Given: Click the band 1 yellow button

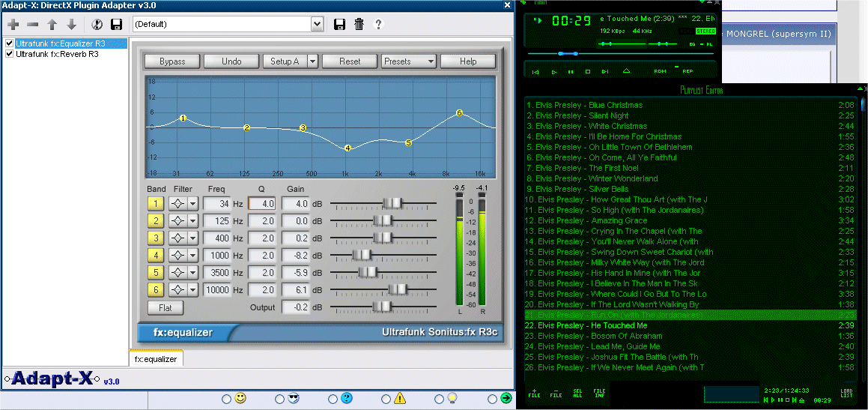Looking at the screenshot, I should point(156,204).
